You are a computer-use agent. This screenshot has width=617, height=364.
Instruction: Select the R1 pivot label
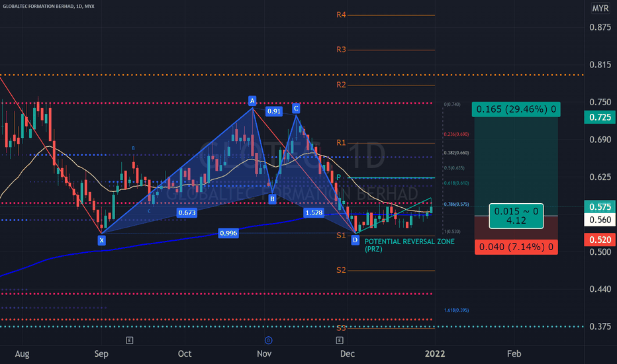pos(341,143)
